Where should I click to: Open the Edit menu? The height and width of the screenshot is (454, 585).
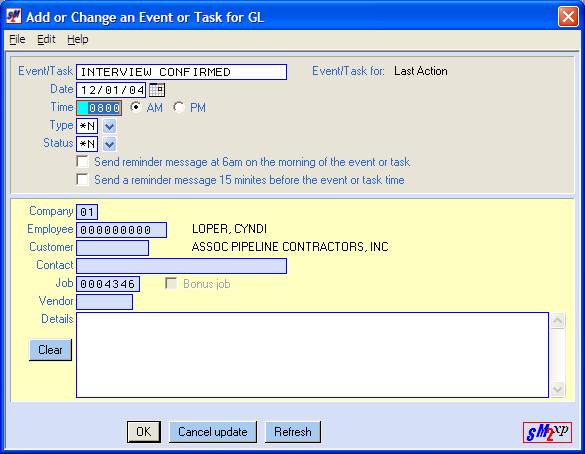pos(46,39)
